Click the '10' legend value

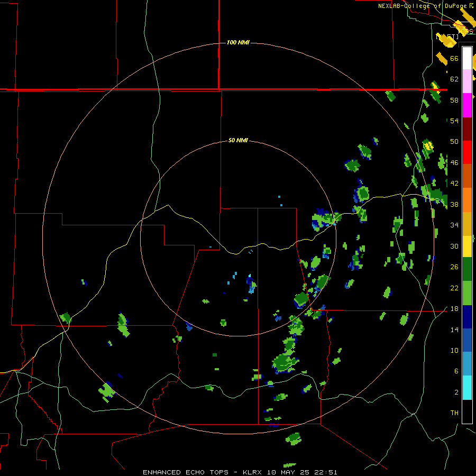tap(454, 351)
